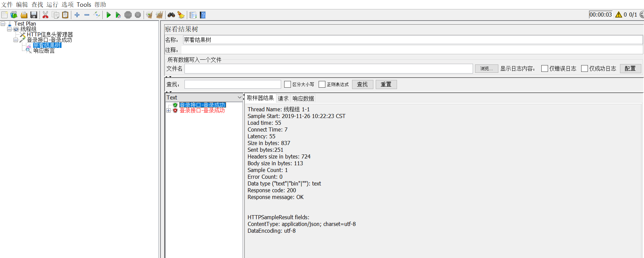
Task: Open Help with question mark icon
Action: point(203,15)
